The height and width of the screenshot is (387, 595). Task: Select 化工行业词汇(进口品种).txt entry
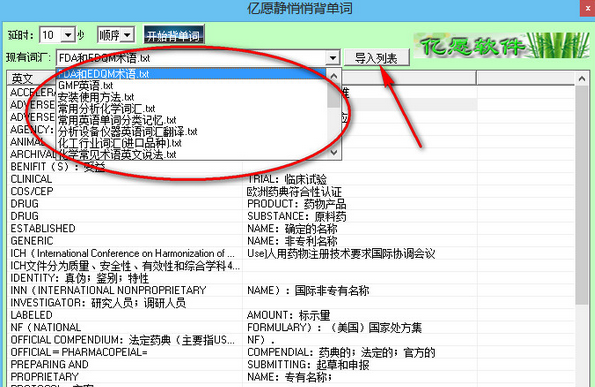point(191,143)
